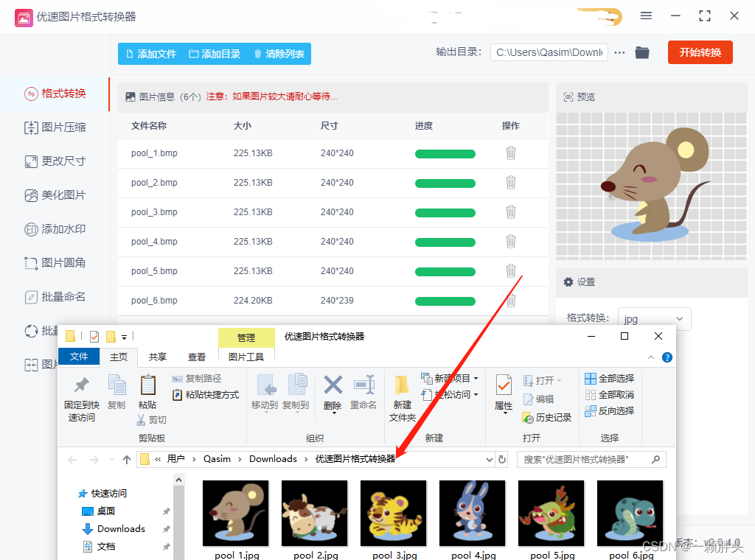Select the 添加水印 watermark tool
This screenshot has width=755, height=560.
(55, 229)
